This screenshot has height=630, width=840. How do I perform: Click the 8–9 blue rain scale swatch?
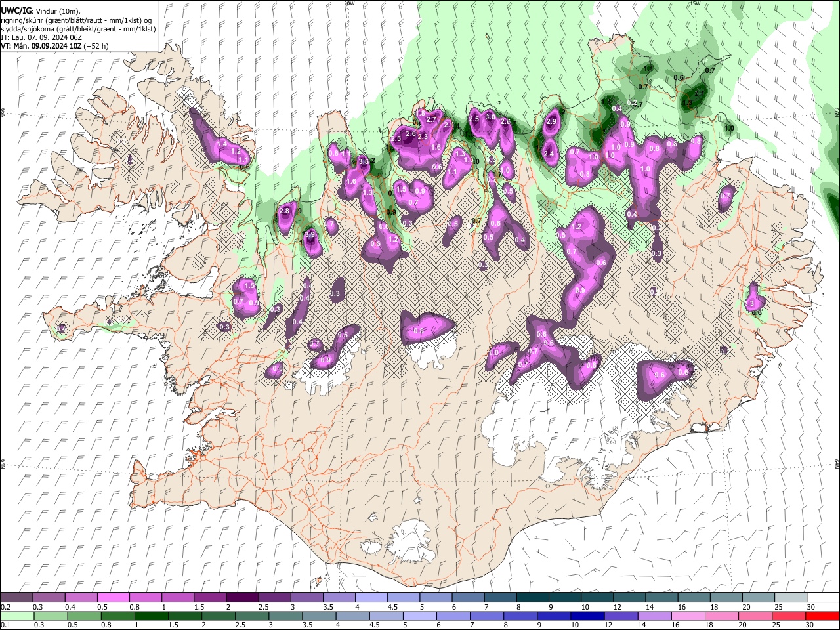pos(520,616)
